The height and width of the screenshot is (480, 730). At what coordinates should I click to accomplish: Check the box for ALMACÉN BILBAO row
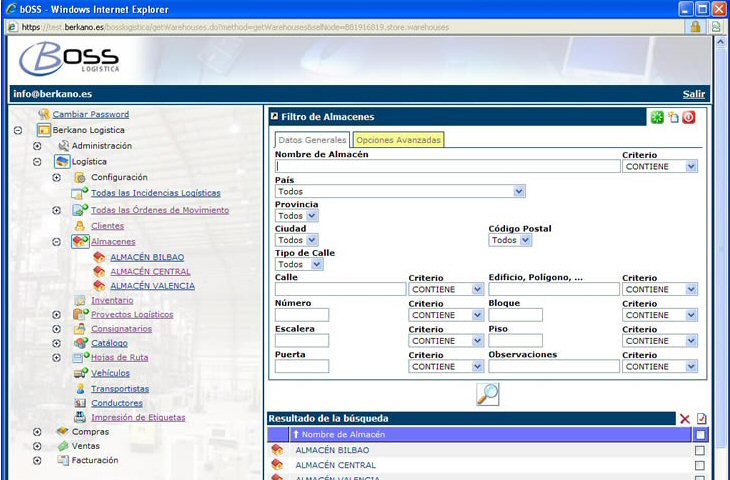700,451
